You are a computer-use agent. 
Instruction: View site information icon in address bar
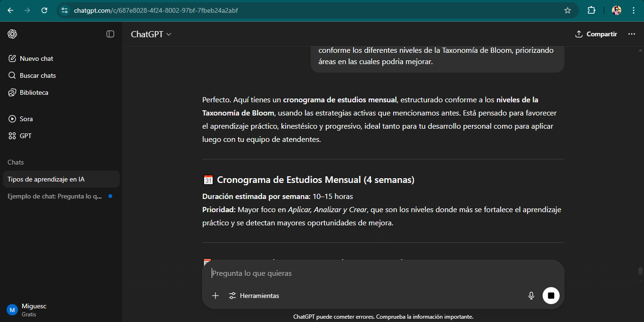point(65,10)
